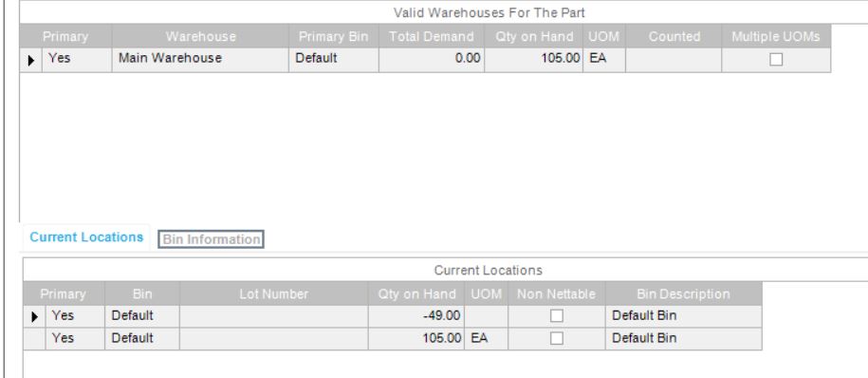Sort by Total Demand column header
Viewport: 868px width, 378px height.
(x=432, y=37)
